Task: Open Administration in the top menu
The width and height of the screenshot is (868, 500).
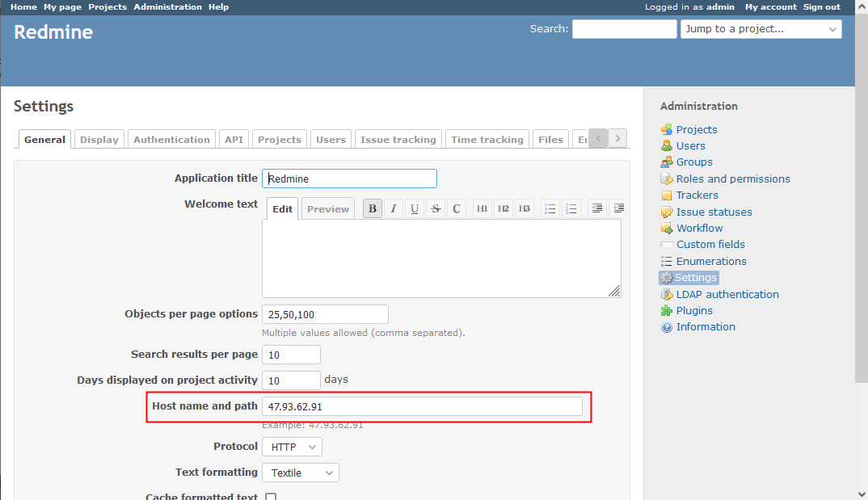Action: [168, 6]
